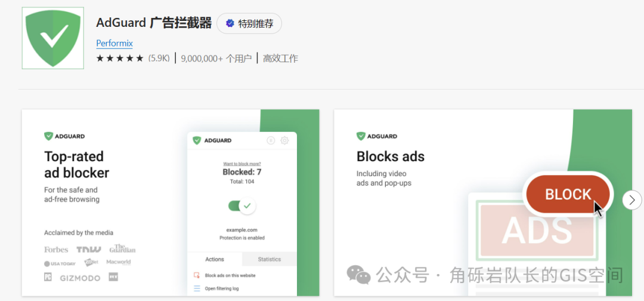Open the settings gear in the AdGuard popup
The image size is (644, 301).
tap(284, 140)
